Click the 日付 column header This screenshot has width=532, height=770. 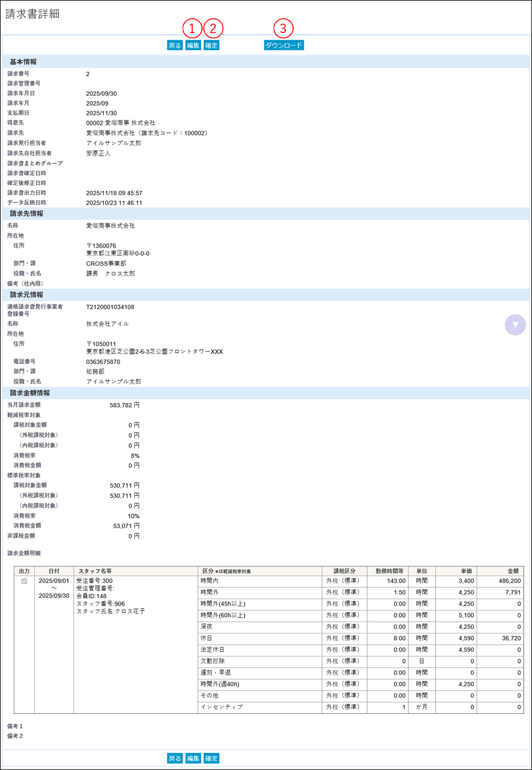tap(54, 571)
